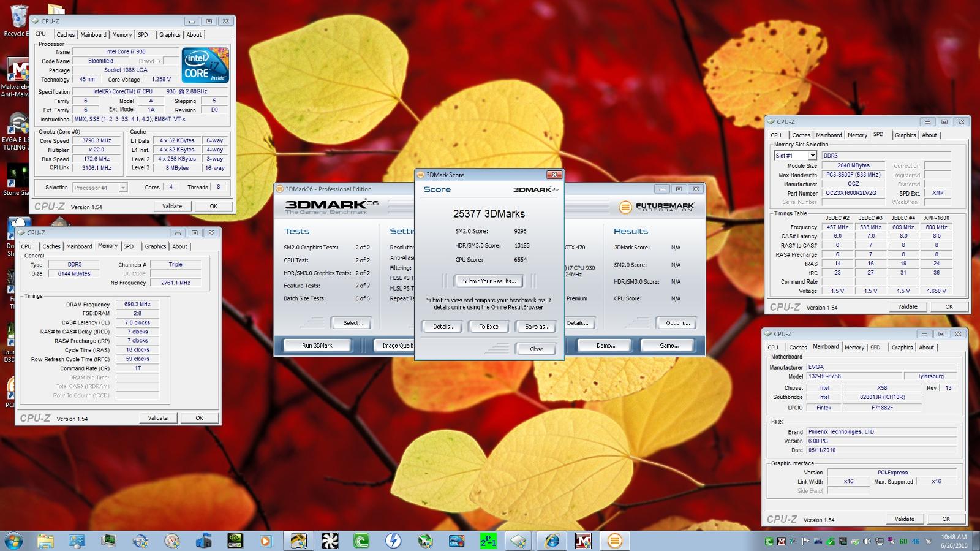Click Validate in the SPD CPU-Z window
The image size is (980, 551).
(908, 306)
